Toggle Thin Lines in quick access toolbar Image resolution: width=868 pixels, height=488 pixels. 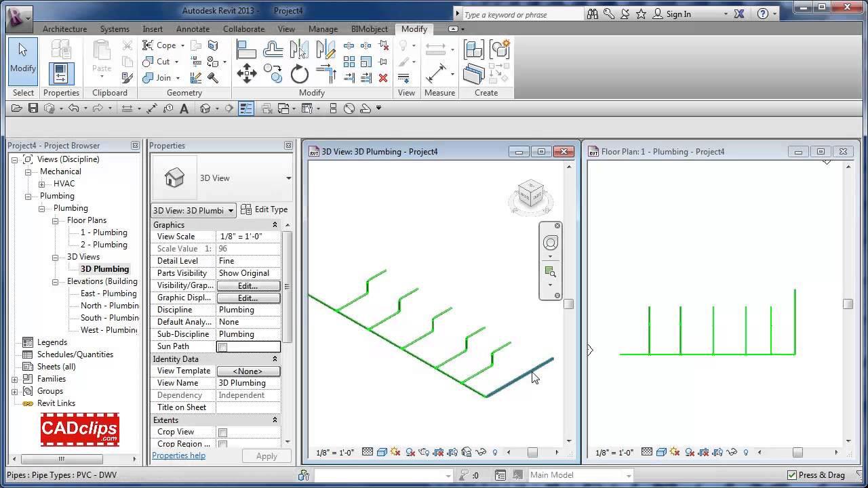[x=246, y=108]
